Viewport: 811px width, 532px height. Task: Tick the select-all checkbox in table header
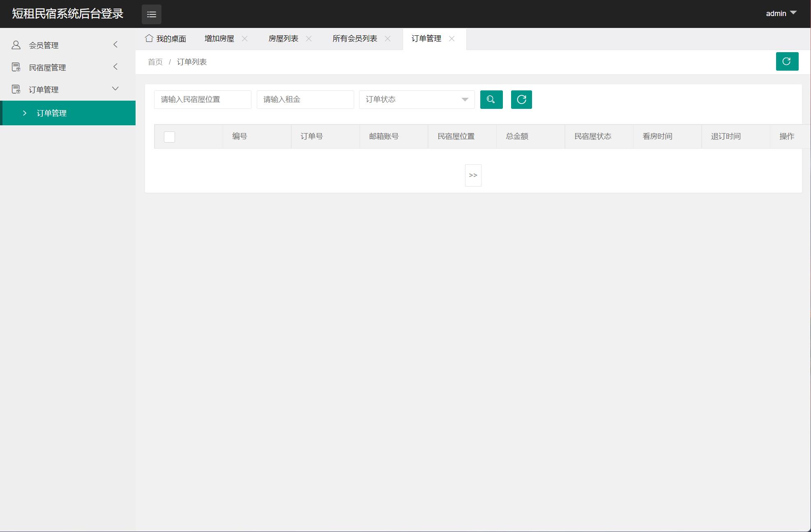pos(169,137)
